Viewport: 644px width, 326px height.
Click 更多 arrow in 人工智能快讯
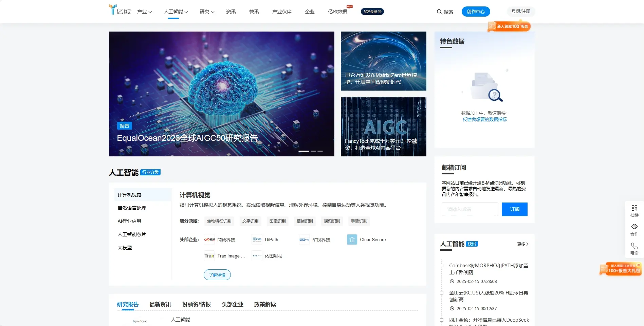click(523, 244)
